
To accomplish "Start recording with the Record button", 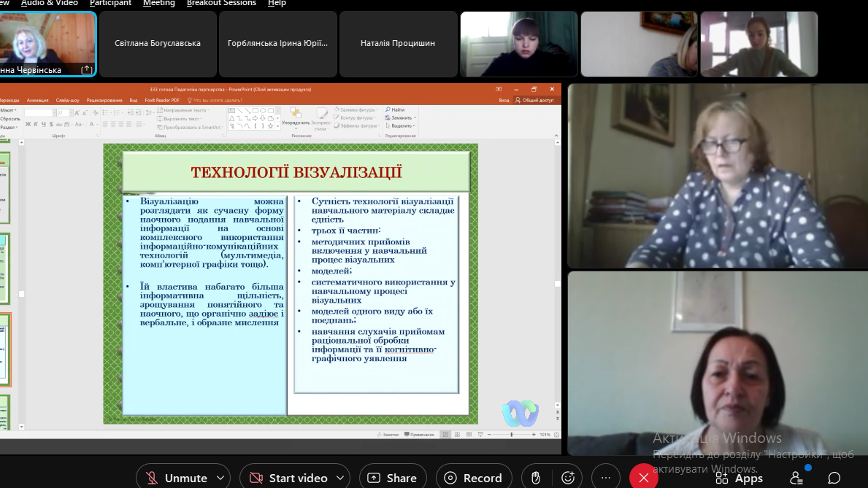I will coord(473,478).
